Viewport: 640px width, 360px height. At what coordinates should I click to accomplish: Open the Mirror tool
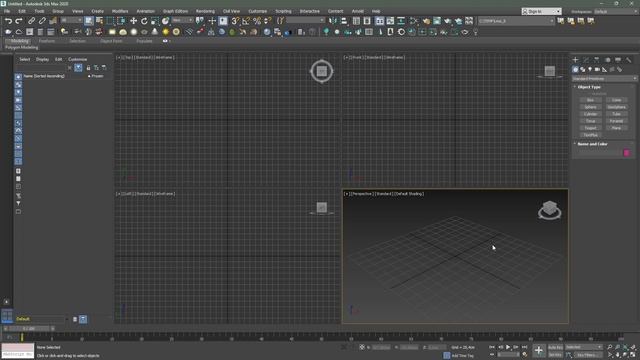point(333,21)
